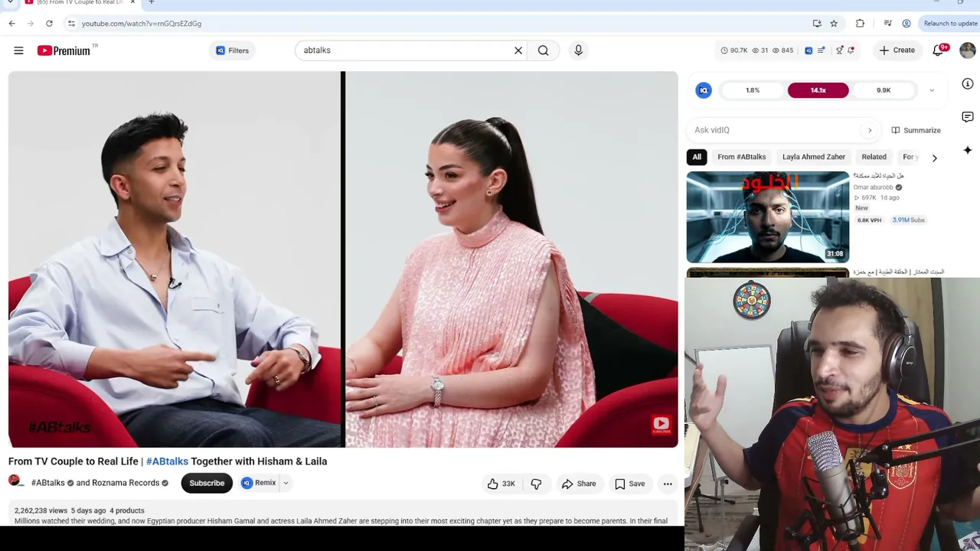The height and width of the screenshot is (551, 980).
Task: Open a new browser tab
Action: [152, 2]
